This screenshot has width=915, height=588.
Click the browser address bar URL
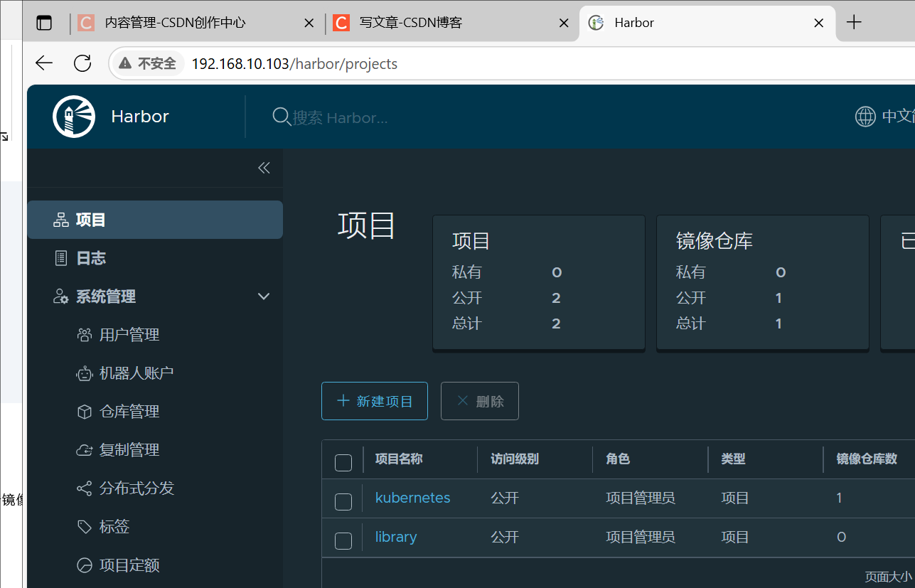click(x=294, y=64)
